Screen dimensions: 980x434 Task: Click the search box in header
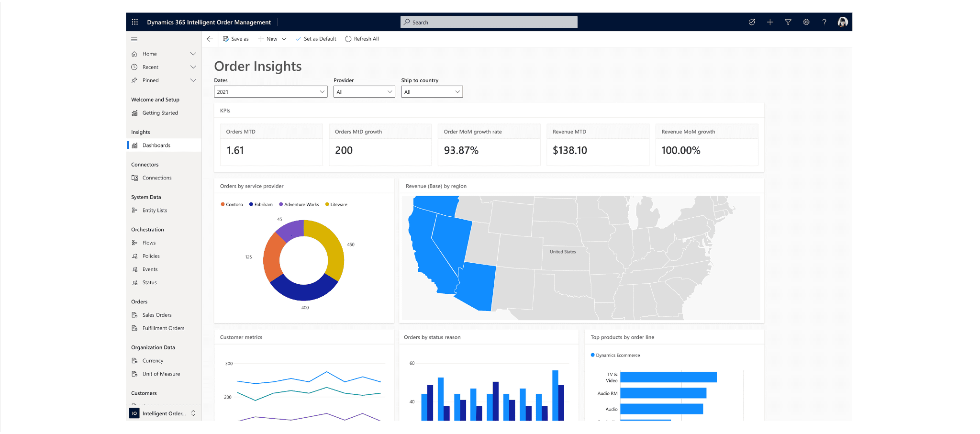click(489, 22)
